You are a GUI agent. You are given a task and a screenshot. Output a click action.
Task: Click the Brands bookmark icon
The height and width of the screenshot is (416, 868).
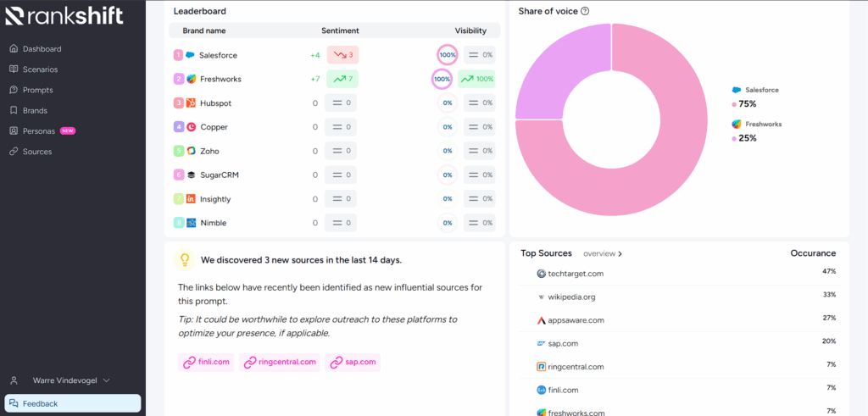(14, 110)
